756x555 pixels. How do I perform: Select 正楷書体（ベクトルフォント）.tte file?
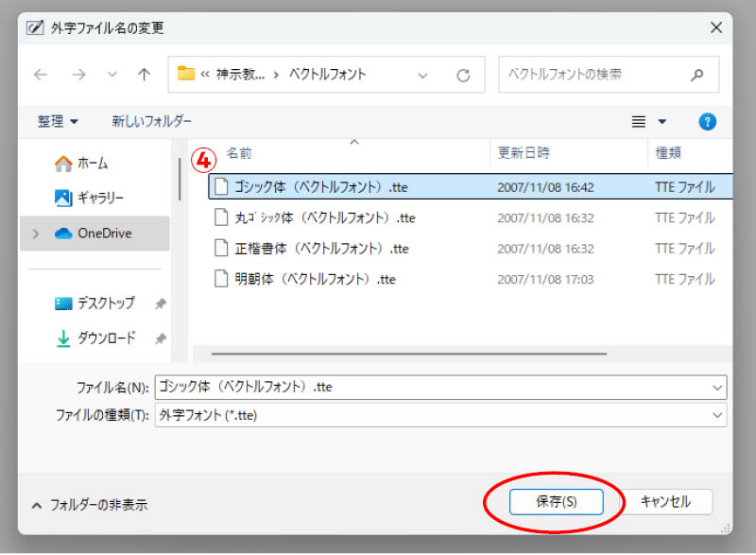[470, 249]
